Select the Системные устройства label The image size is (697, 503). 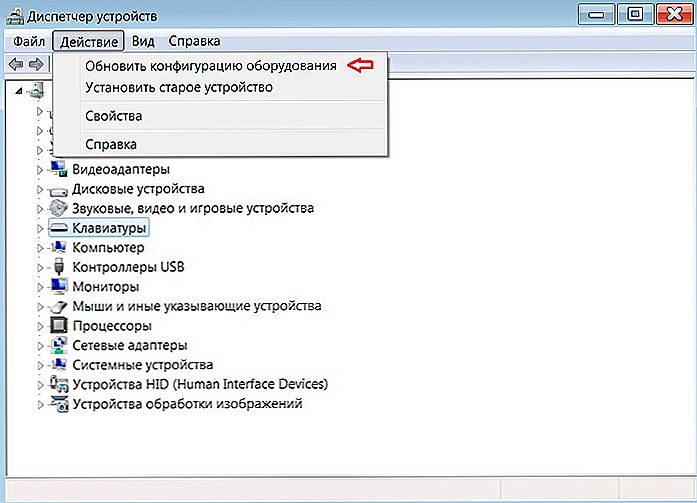click(x=143, y=365)
